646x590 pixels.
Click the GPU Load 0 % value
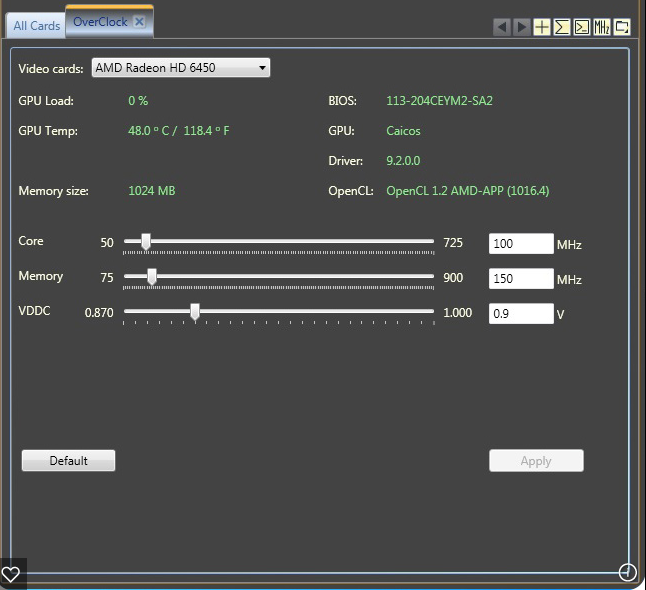(x=138, y=101)
